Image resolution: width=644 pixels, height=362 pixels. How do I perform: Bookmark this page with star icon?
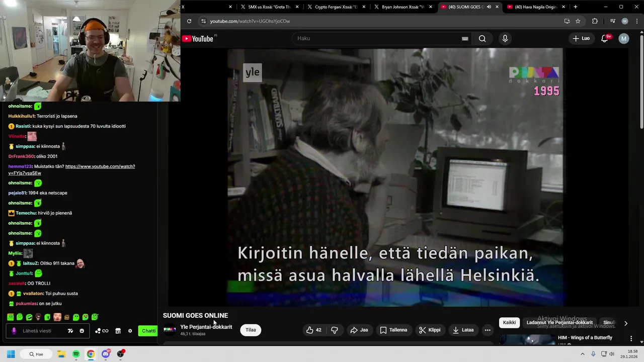tap(578, 21)
